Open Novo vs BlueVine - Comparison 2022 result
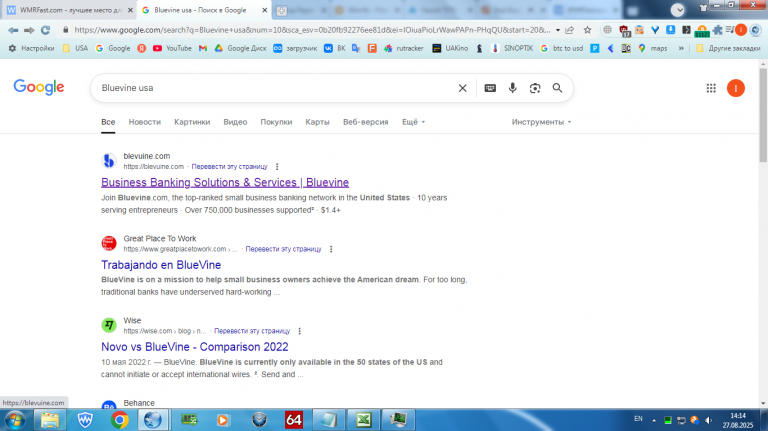768x431 pixels. pyautogui.click(x=194, y=347)
